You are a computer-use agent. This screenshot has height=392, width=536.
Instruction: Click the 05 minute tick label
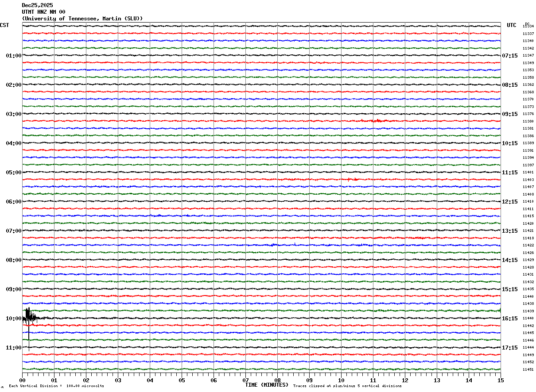(182, 380)
